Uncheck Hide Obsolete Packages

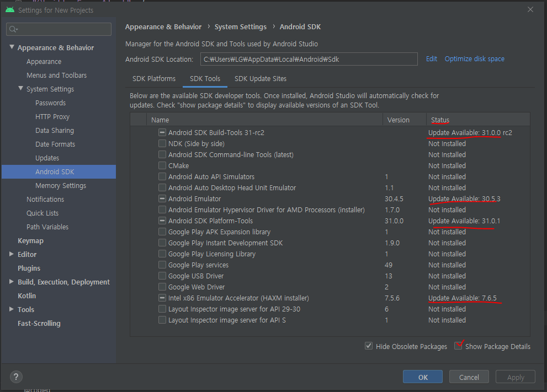pos(368,346)
